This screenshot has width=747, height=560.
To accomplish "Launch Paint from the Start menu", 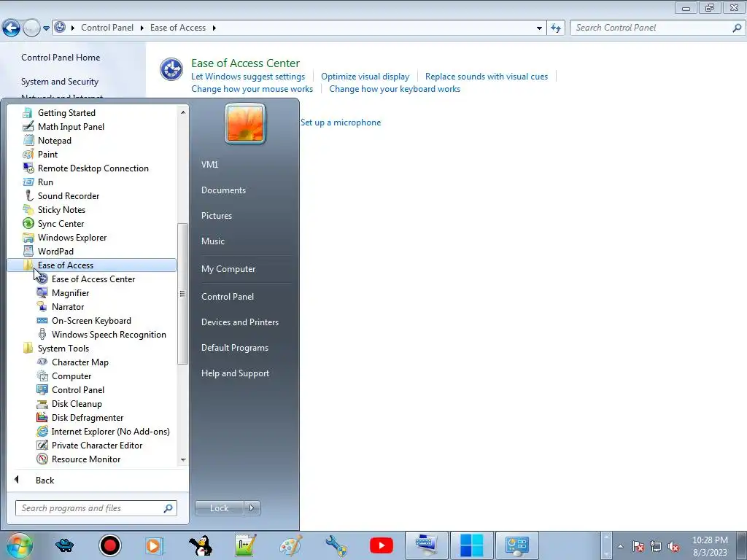I will [47, 155].
